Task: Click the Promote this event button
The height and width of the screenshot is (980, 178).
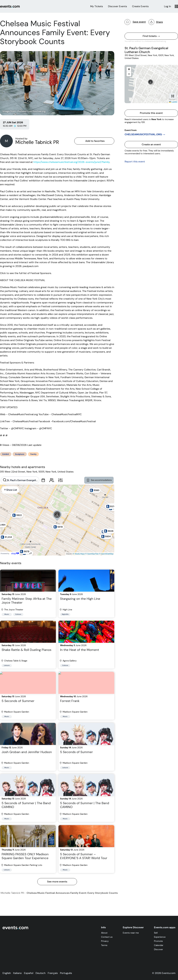Action: (x=151, y=113)
